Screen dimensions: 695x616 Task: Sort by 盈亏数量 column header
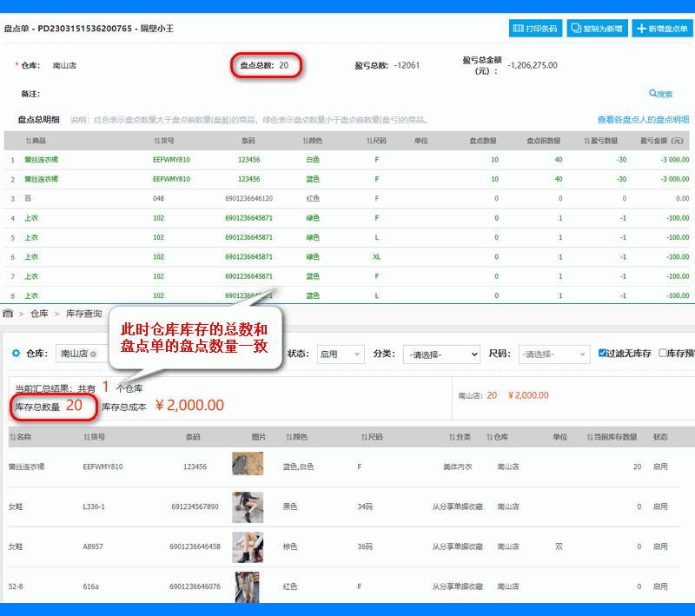[600, 141]
